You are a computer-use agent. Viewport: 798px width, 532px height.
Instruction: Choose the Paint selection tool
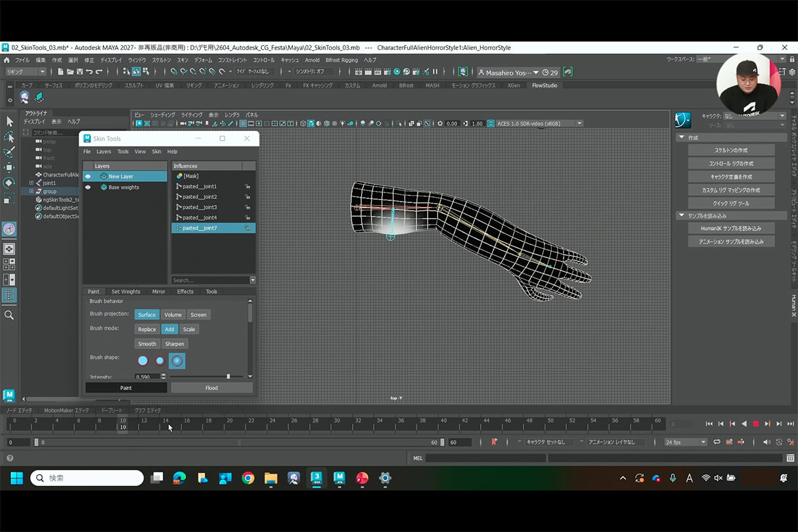9,152
